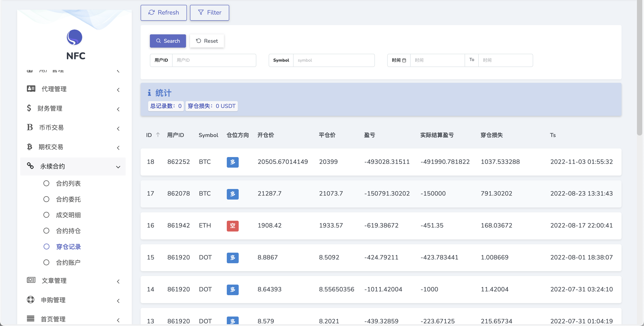Click the bitcoin 期权交易 icon
The height and width of the screenshot is (326, 644).
30,147
